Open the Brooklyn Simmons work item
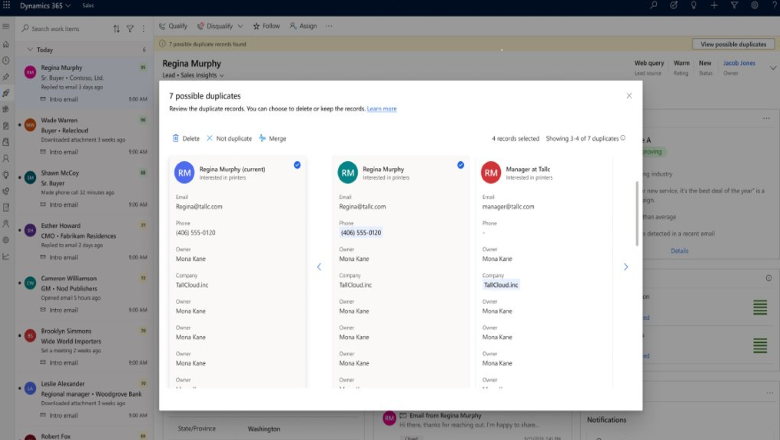Image resolution: width=780 pixels, height=440 pixels. [85, 347]
